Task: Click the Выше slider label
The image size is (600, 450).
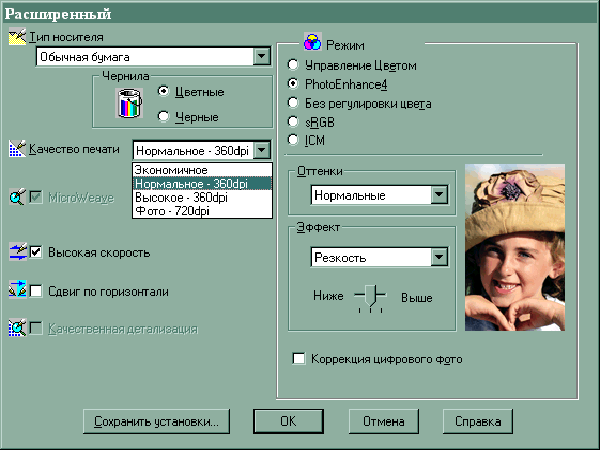Action: click(x=416, y=298)
